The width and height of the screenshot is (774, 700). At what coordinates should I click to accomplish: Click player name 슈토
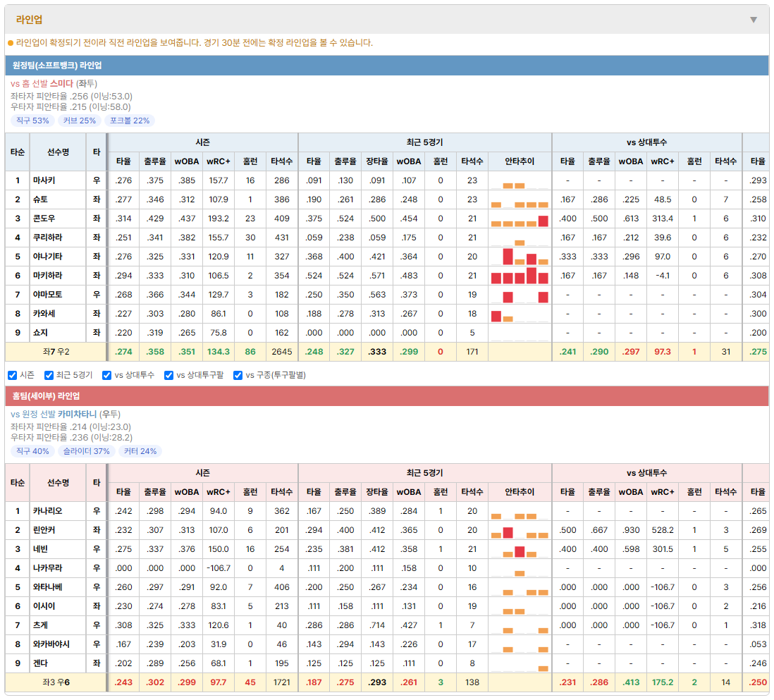pos(40,199)
